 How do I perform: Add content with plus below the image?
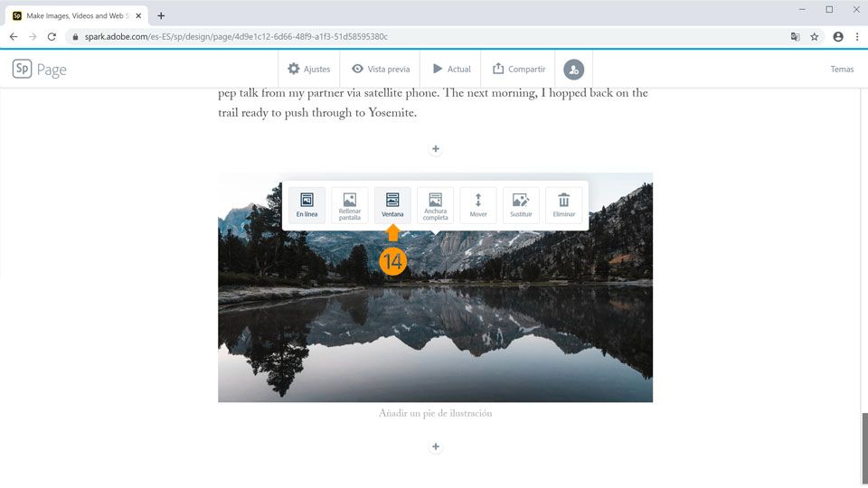tap(436, 446)
